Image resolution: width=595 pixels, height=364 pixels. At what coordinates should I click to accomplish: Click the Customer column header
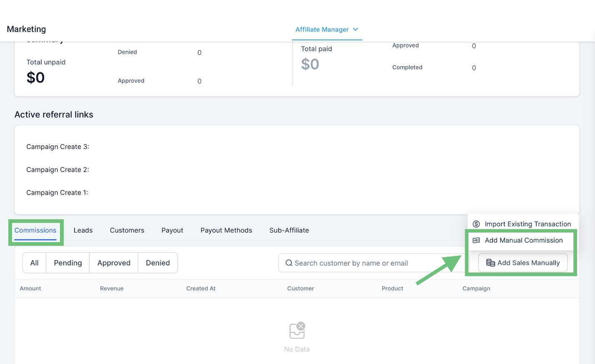pos(301,289)
